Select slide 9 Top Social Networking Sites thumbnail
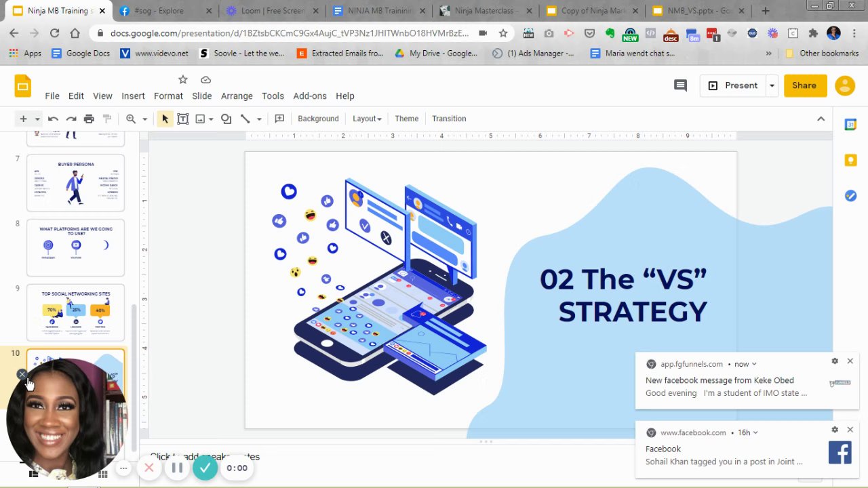Viewport: 868px width, 488px height. (x=75, y=312)
